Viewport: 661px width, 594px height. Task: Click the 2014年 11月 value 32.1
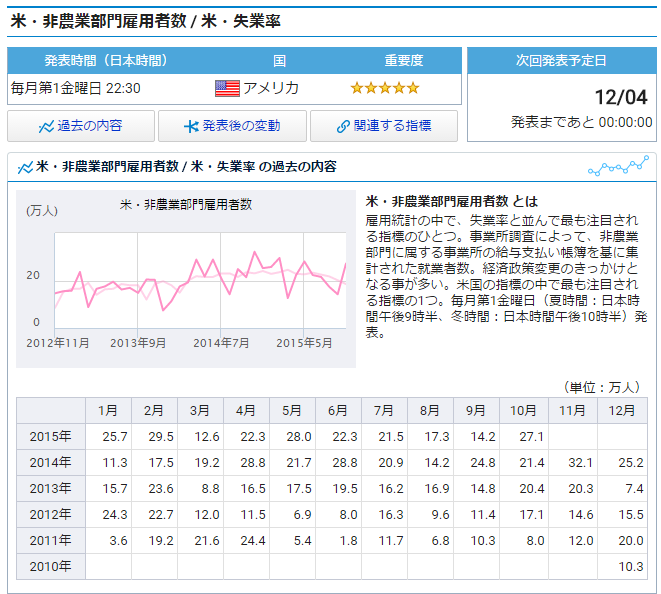[571, 463]
